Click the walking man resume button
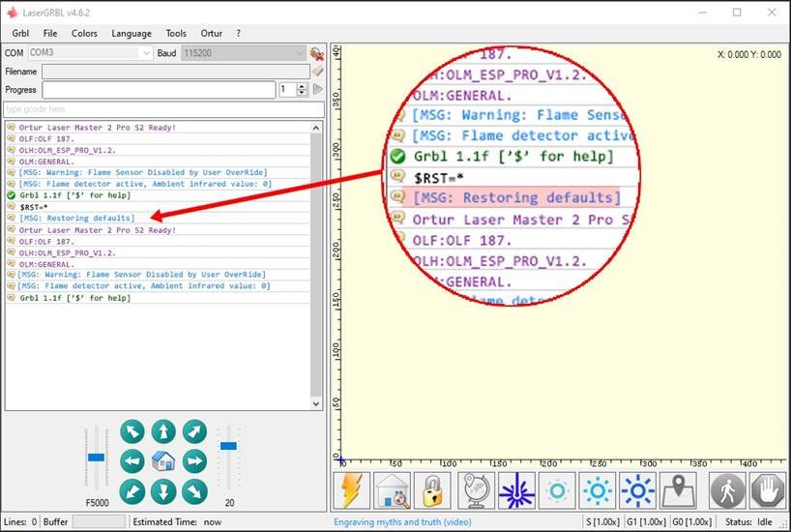791x532 pixels. coord(727,490)
